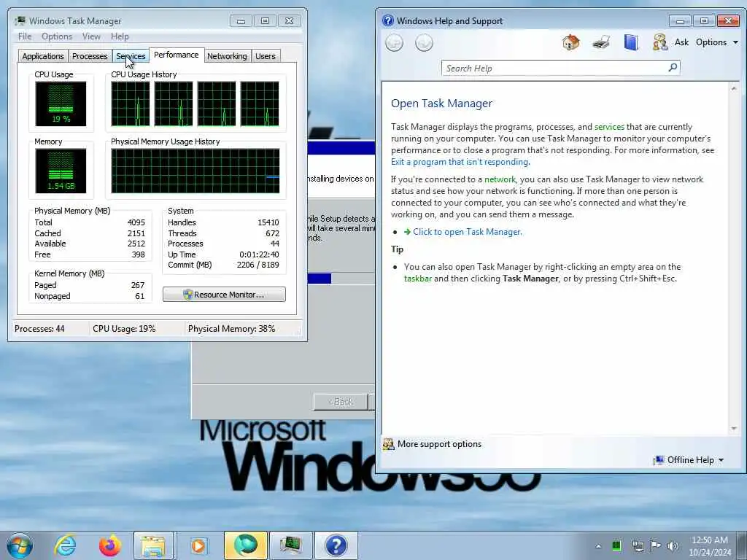The height and width of the screenshot is (560, 747).
Task: Switch to the Processes tab
Action: point(90,56)
